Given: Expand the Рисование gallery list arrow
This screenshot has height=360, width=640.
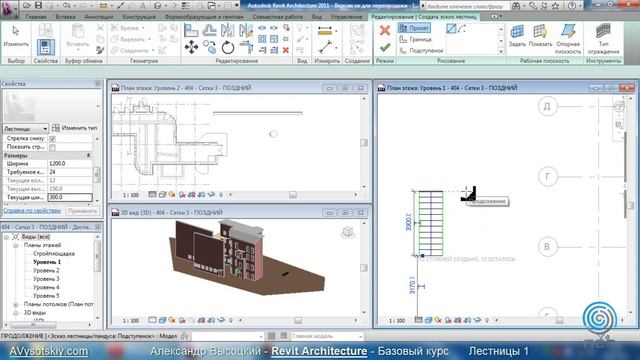Looking at the screenshot, I should pos(501,52).
